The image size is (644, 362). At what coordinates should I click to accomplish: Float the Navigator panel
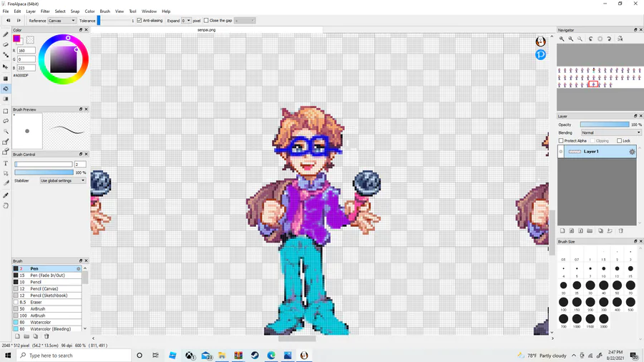[x=635, y=30]
